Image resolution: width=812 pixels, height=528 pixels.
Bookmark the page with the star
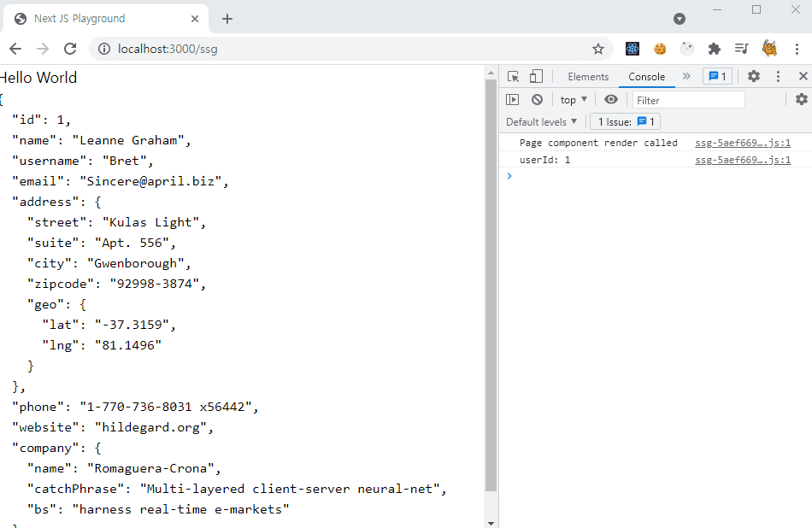598,49
